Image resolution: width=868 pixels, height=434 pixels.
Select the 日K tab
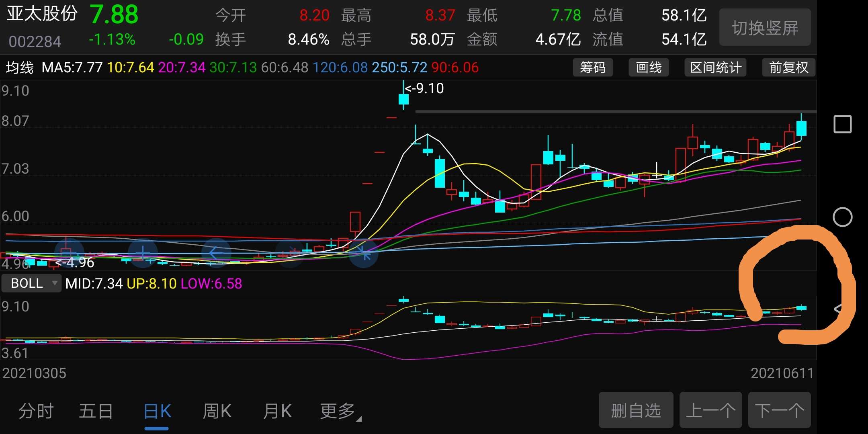click(157, 411)
